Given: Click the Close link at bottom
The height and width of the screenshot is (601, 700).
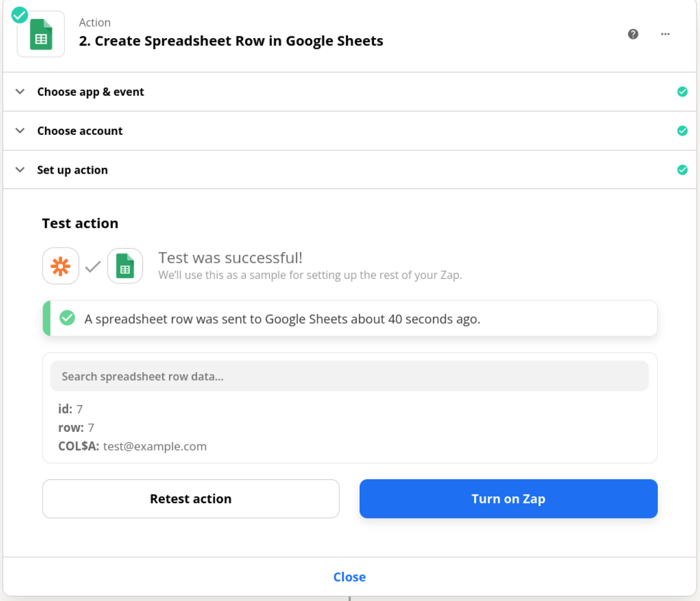Looking at the screenshot, I should 349,577.
